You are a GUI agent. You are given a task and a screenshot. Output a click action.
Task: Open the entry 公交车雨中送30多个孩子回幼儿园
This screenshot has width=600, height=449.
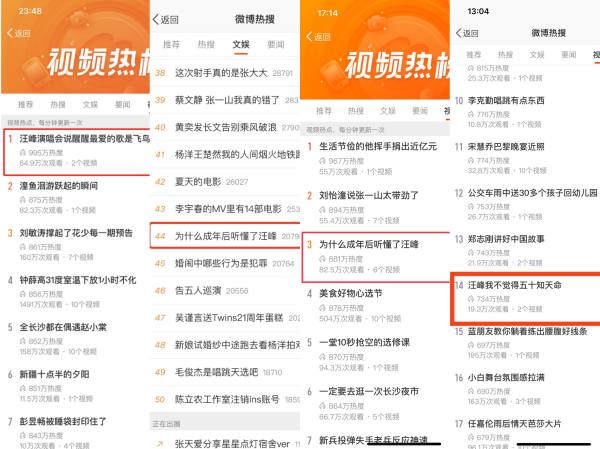coord(525,204)
